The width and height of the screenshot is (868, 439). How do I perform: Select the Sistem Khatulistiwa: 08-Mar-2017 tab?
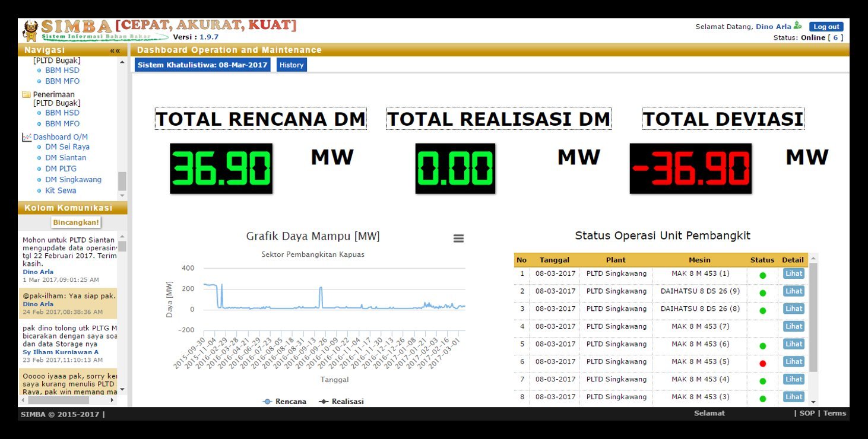[x=204, y=65]
